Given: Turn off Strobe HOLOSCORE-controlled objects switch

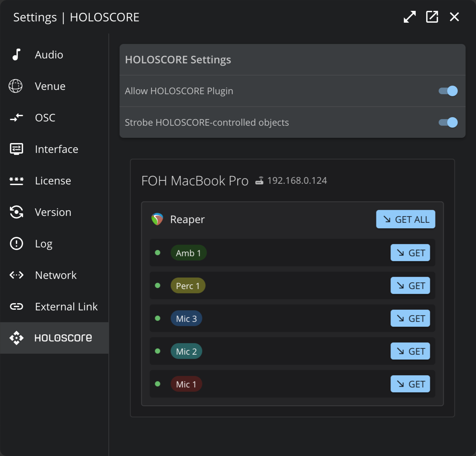Looking at the screenshot, I should pos(448,122).
